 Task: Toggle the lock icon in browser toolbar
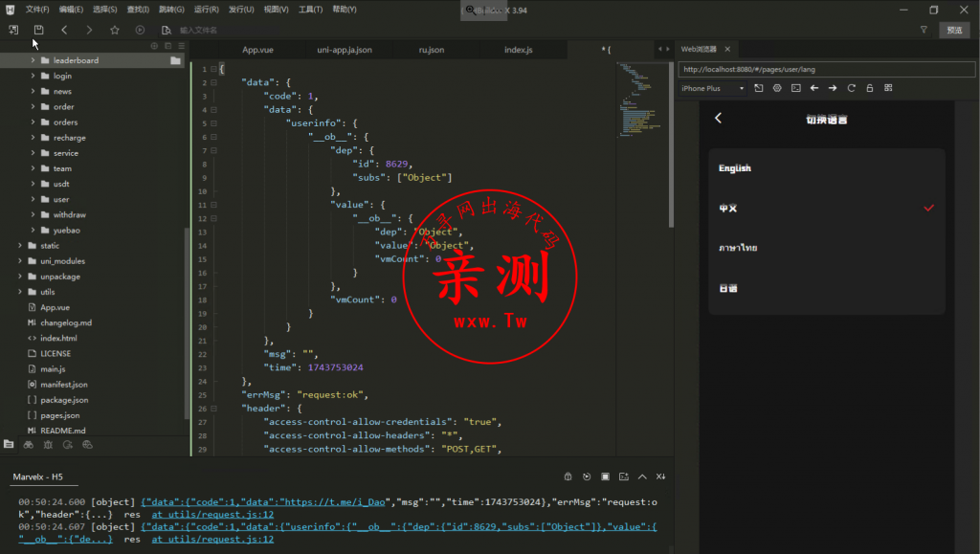(x=869, y=88)
